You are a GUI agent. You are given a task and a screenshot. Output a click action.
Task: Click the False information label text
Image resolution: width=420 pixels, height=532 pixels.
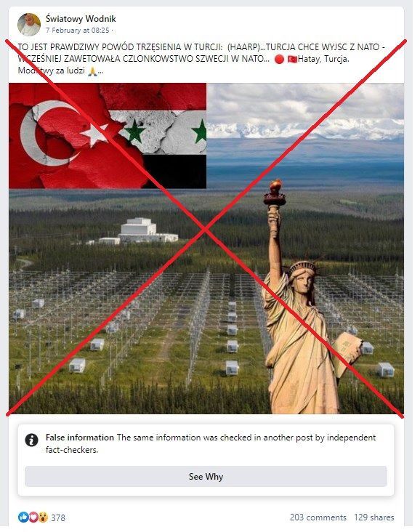80,438
